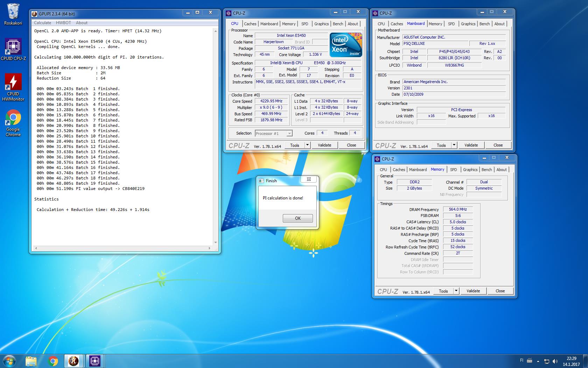Select Mainboard tab in the Memory window
Screen dimensions: 588x368
coord(418,170)
